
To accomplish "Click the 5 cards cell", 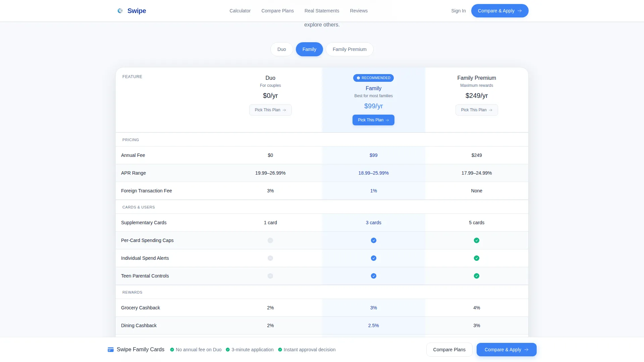I will [477, 223].
